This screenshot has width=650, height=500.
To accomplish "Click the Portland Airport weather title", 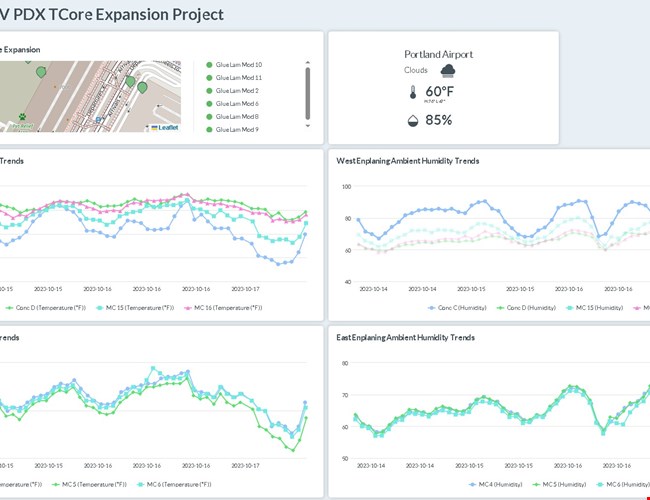I will pos(438,54).
